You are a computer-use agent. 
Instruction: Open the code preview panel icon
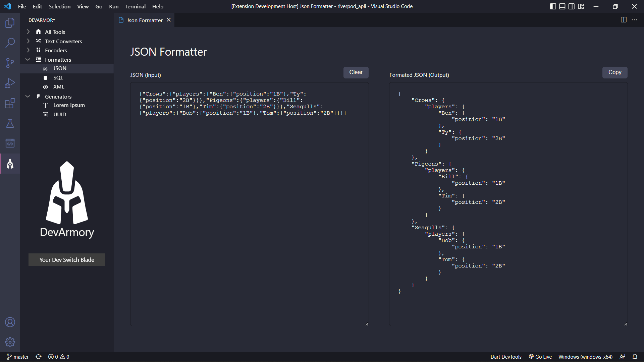pyautogui.click(x=10, y=143)
